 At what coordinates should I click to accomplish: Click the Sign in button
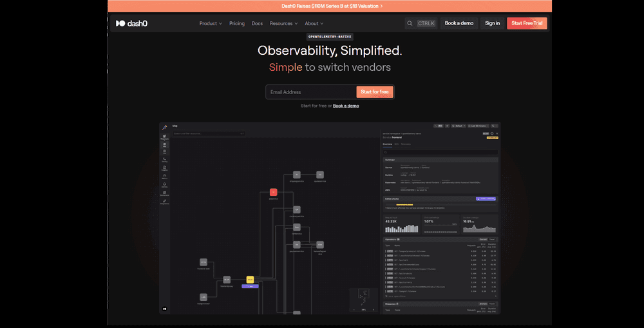[x=492, y=23]
